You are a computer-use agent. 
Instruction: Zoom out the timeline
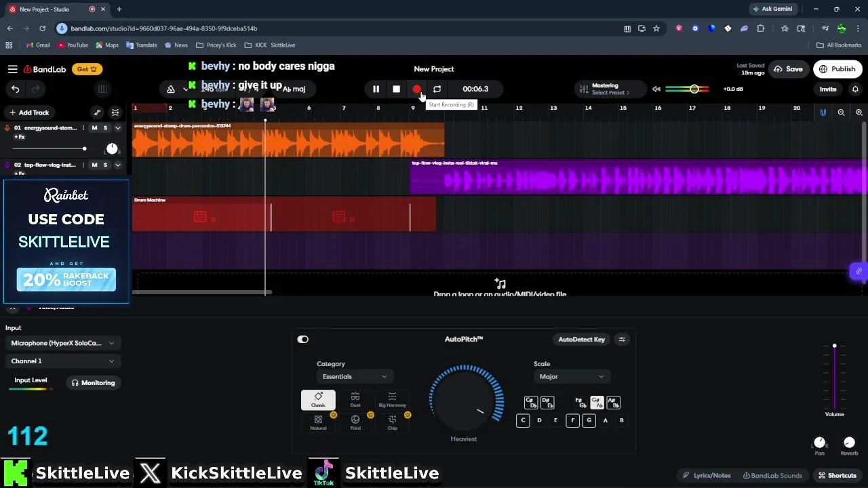(841, 113)
